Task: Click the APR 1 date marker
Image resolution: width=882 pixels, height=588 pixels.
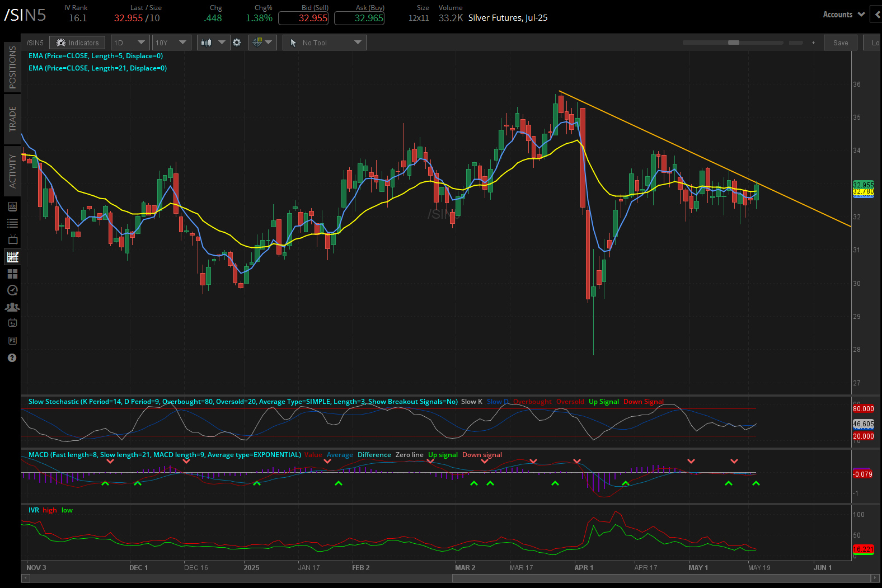Action: [584, 568]
